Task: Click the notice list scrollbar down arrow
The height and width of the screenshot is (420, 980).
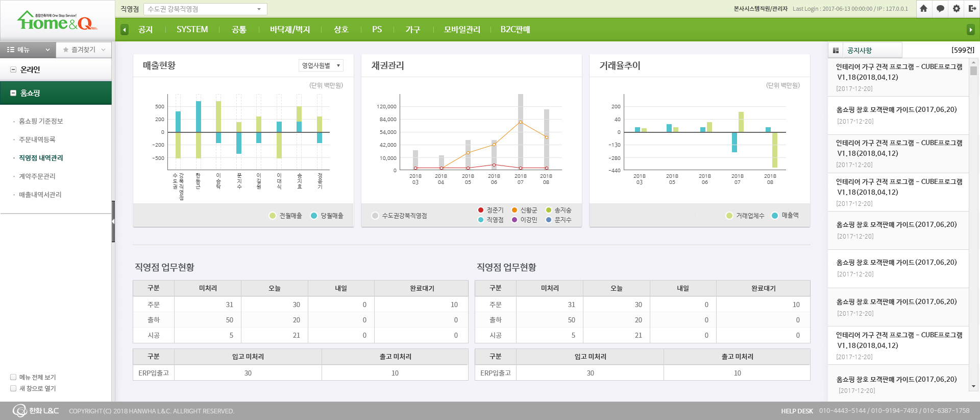Action: point(974,387)
